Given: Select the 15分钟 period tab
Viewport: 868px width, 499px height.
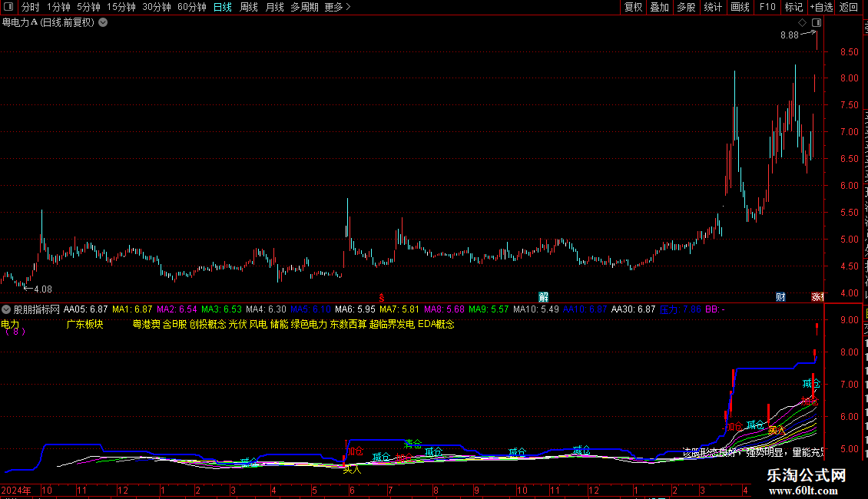Looking at the screenshot, I should click(x=121, y=7).
